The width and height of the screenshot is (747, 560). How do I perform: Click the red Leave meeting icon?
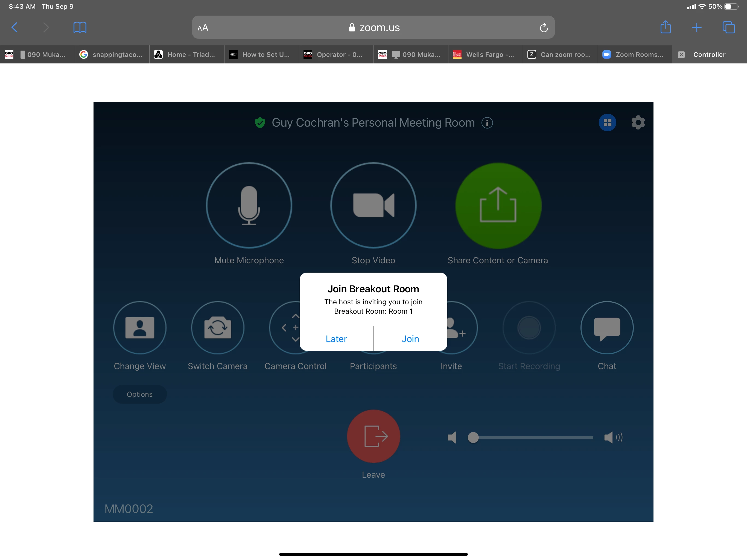click(373, 436)
